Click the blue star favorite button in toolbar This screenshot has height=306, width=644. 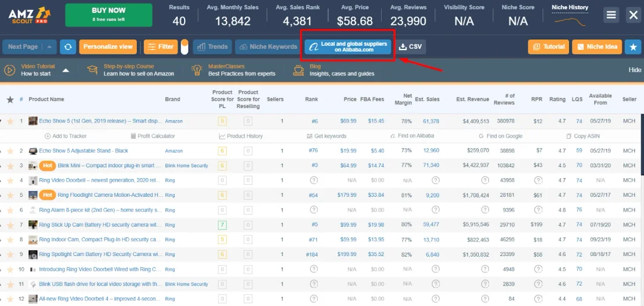(633, 47)
